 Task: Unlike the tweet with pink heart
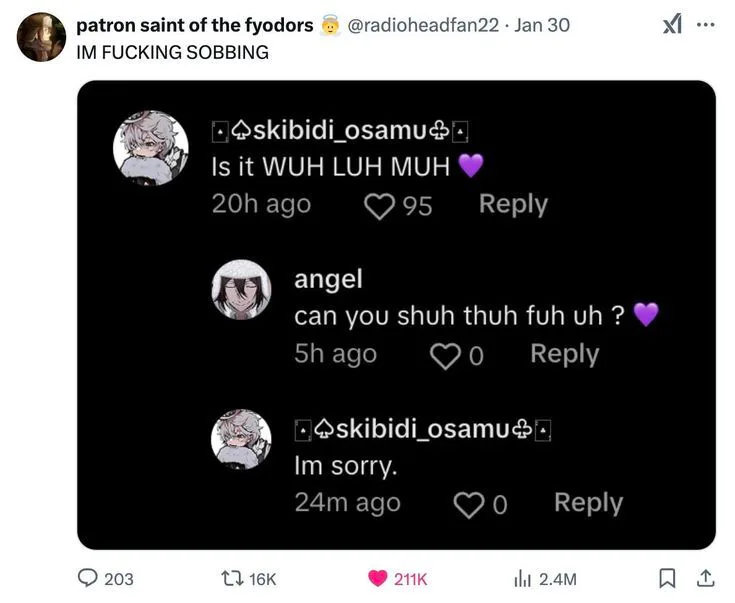coord(377,578)
